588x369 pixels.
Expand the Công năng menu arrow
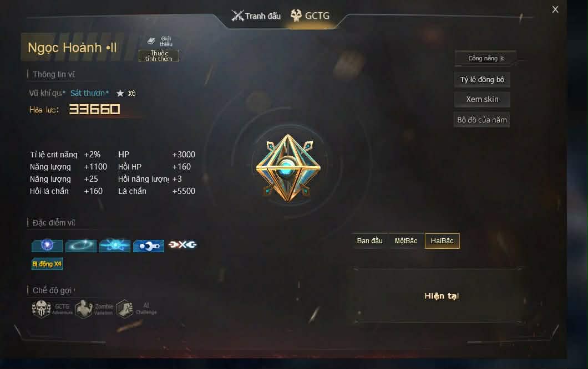[503, 58]
